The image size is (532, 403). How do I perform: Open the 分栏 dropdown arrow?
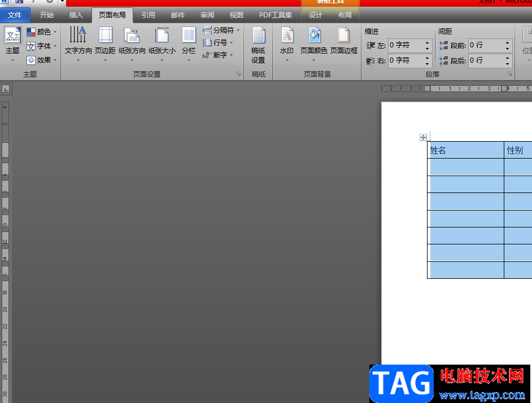click(189, 60)
